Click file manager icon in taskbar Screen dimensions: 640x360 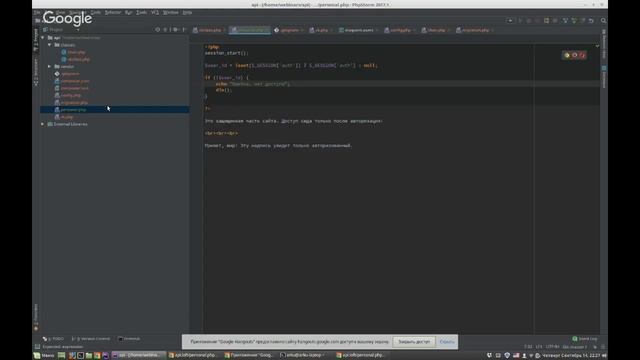pos(89,356)
